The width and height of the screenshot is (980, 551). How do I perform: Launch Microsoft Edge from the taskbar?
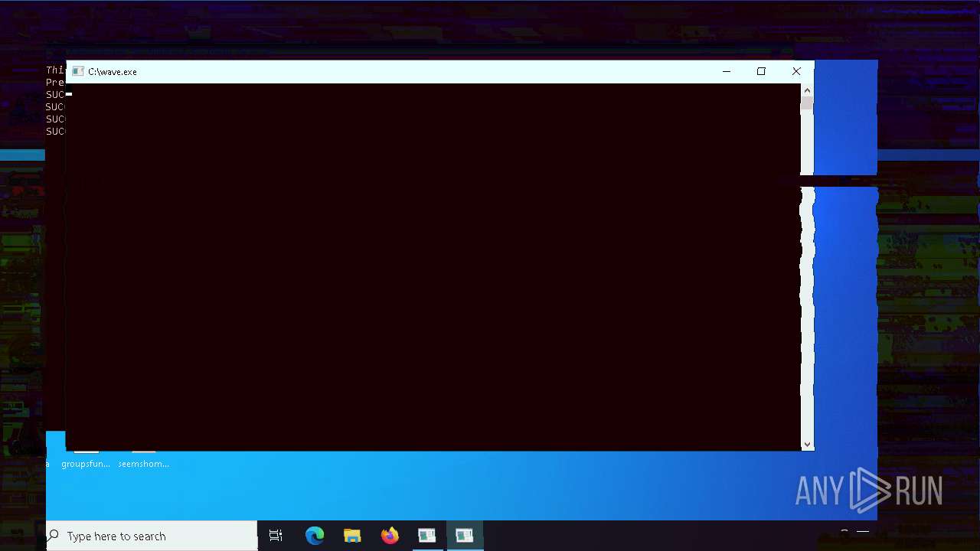315,536
